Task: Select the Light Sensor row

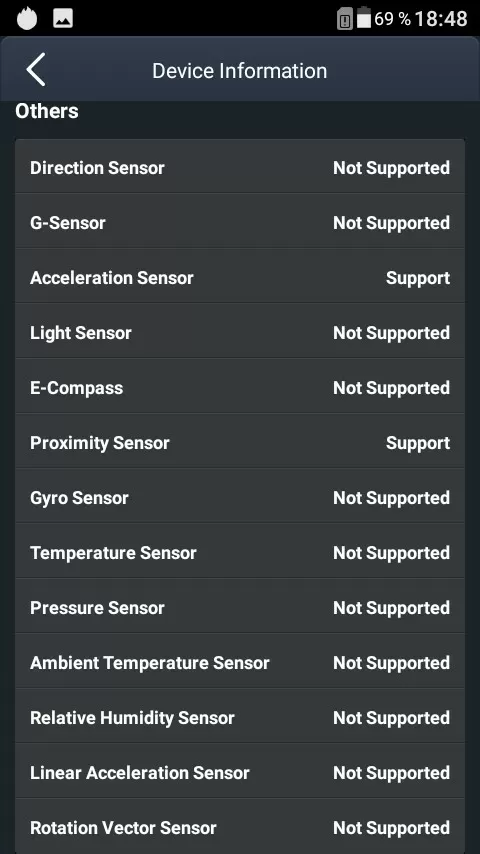Action: pyautogui.click(x=240, y=331)
